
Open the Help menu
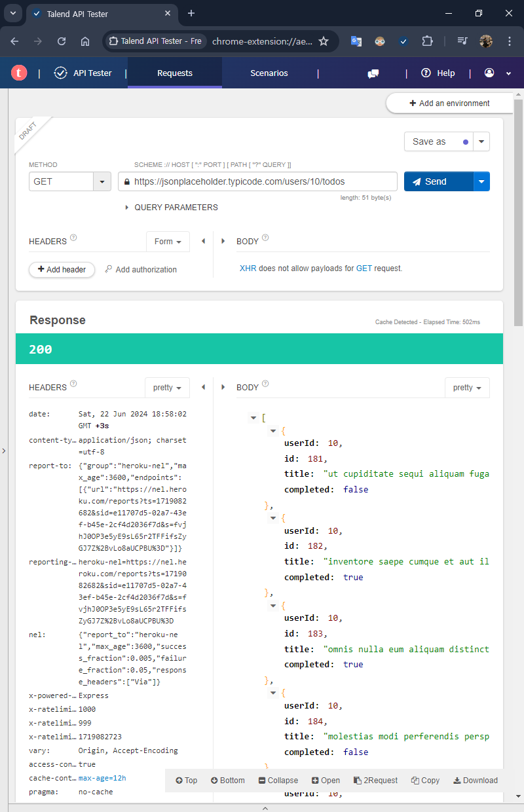click(438, 73)
